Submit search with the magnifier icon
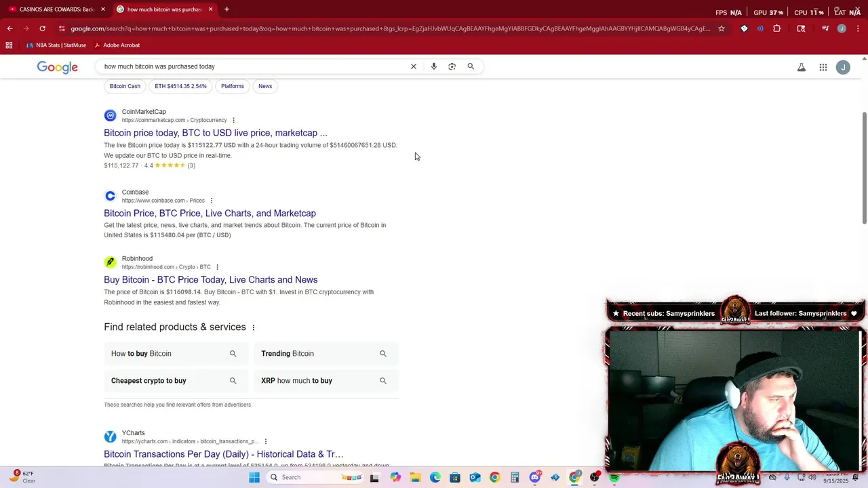868x488 pixels. coord(471,66)
